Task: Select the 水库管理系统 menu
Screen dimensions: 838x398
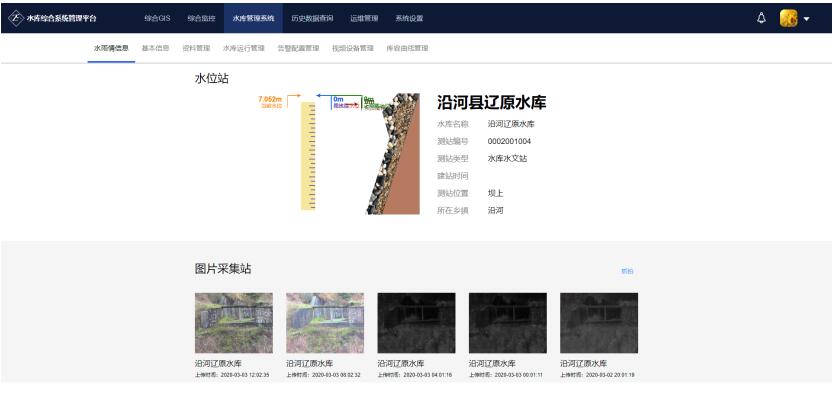Action: click(x=253, y=18)
